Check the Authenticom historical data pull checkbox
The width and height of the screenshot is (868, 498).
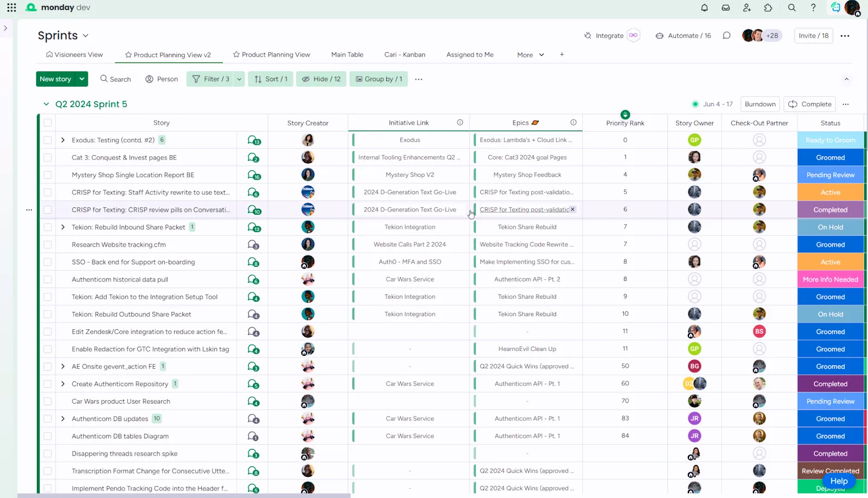(x=48, y=279)
